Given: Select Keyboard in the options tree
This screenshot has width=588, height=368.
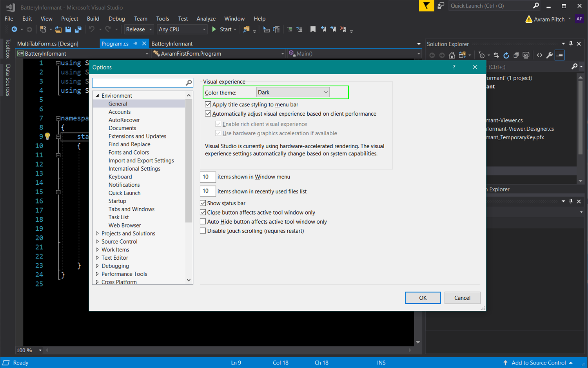Looking at the screenshot, I should tap(120, 177).
